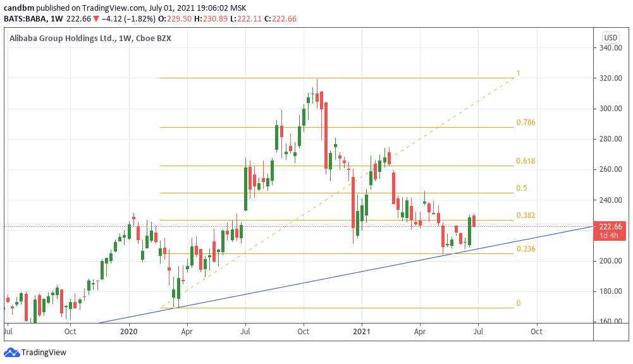The height and width of the screenshot is (364, 633).
Task: Click the Fibonacci level label 0.618
Action: [525, 161]
